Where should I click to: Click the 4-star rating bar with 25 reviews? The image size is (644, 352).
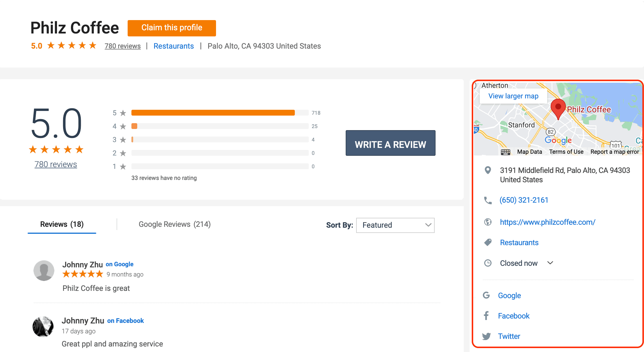[x=220, y=126]
